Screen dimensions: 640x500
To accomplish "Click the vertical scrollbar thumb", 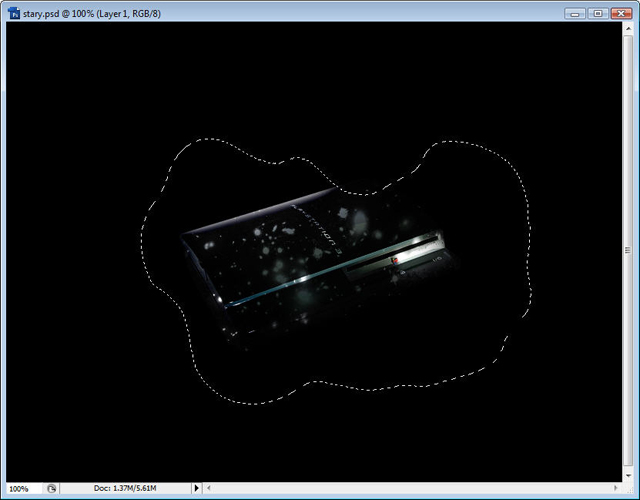I will (x=628, y=250).
